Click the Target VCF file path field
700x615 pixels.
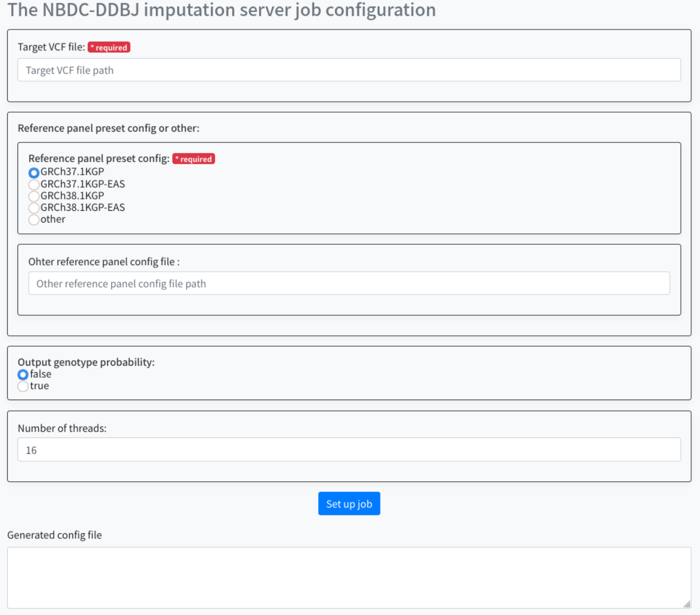tap(349, 70)
